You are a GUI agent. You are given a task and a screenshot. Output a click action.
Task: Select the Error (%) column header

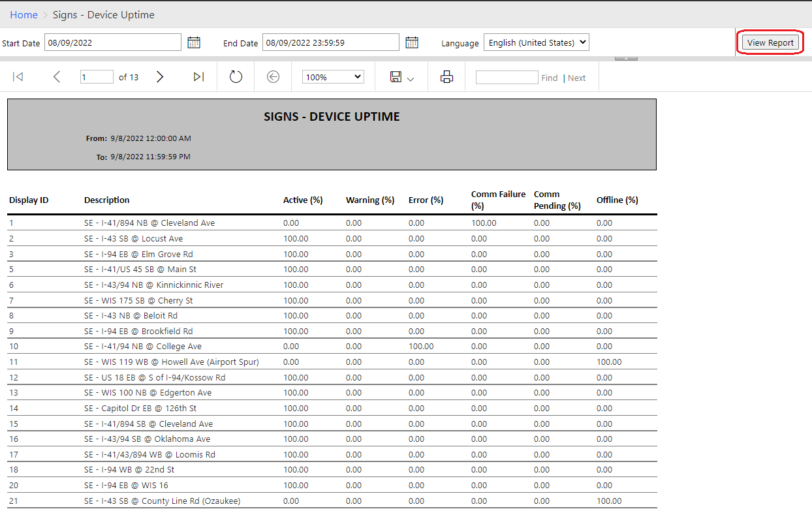426,200
